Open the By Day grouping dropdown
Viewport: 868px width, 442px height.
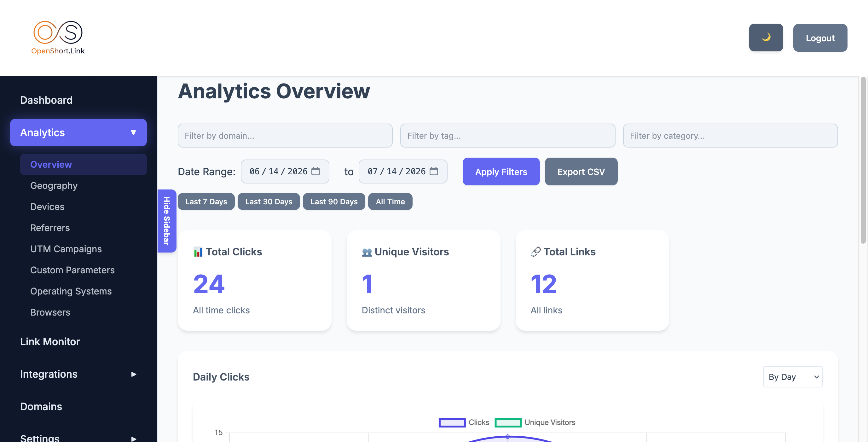tap(793, 377)
